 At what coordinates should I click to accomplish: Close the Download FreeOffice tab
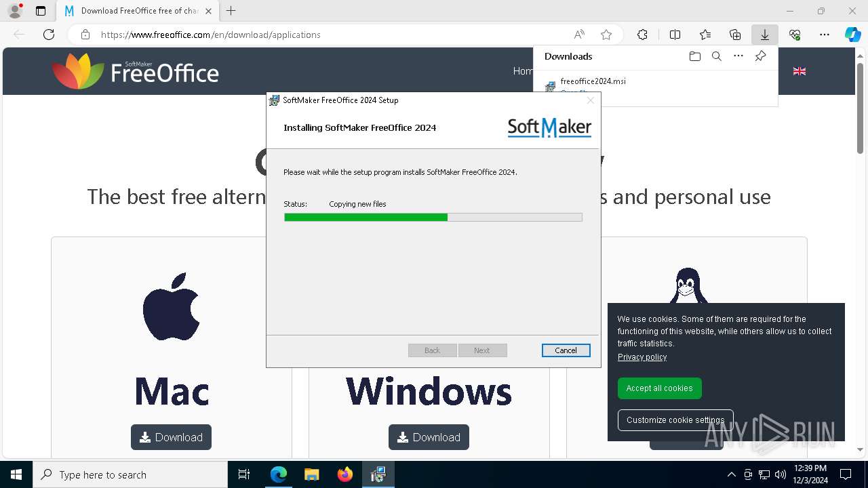pyautogui.click(x=208, y=11)
